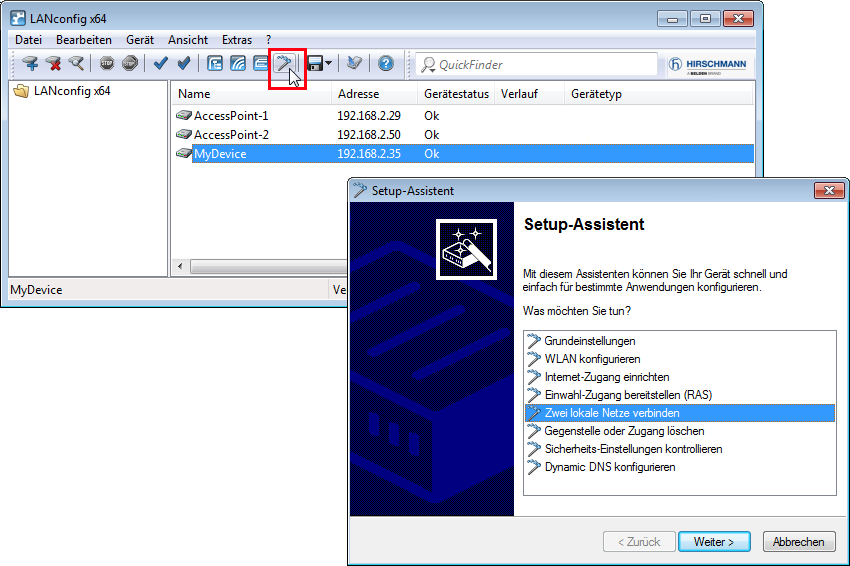Sort the list by the Adresse column header
Image resolution: width=850 pixels, height=566 pixels.
point(358,94)
